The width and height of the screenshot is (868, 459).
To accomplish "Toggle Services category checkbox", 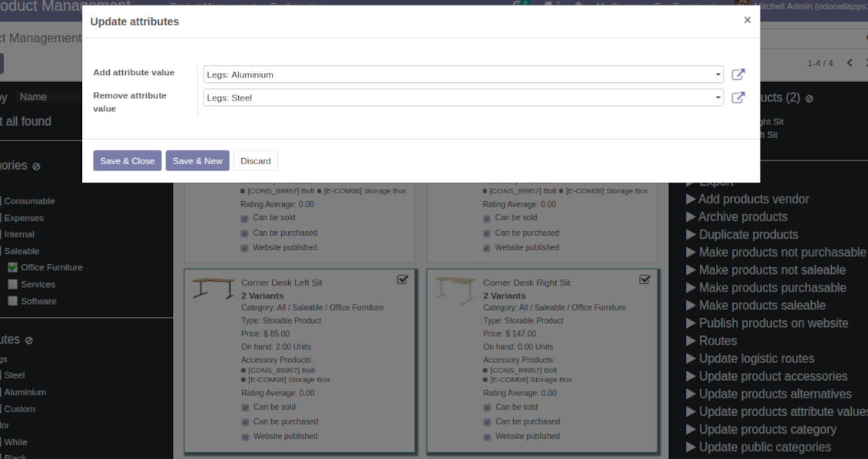I will point(12,284).
